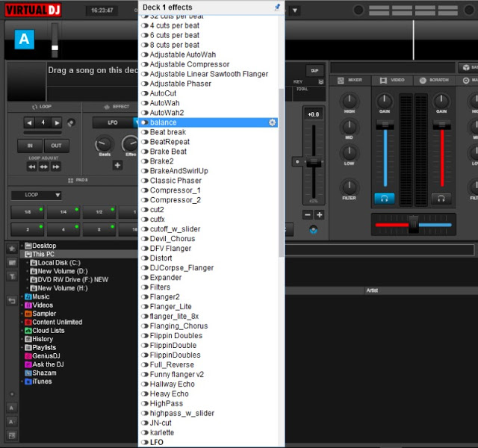The image size is (478, 448).
Task: Open the top bar dropdown arrow
Action: 295,10
